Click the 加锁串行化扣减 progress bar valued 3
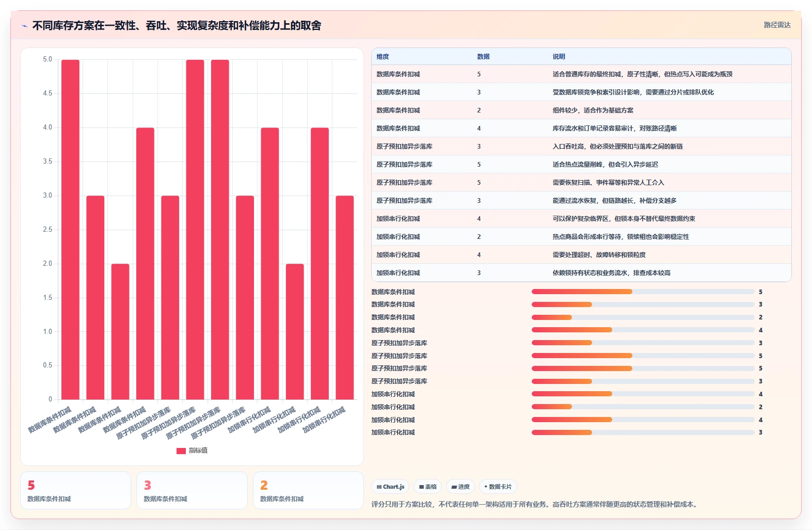 (643, 432)
